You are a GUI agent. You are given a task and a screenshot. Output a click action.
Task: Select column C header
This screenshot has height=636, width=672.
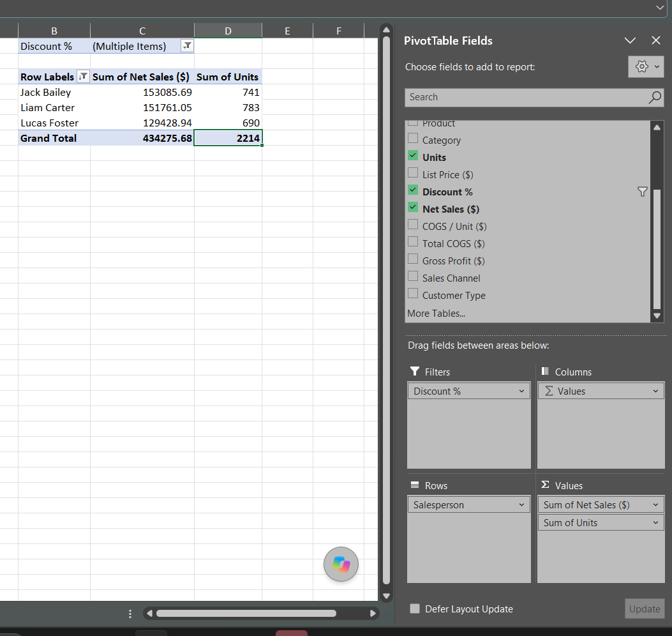[x=142, y=31]
